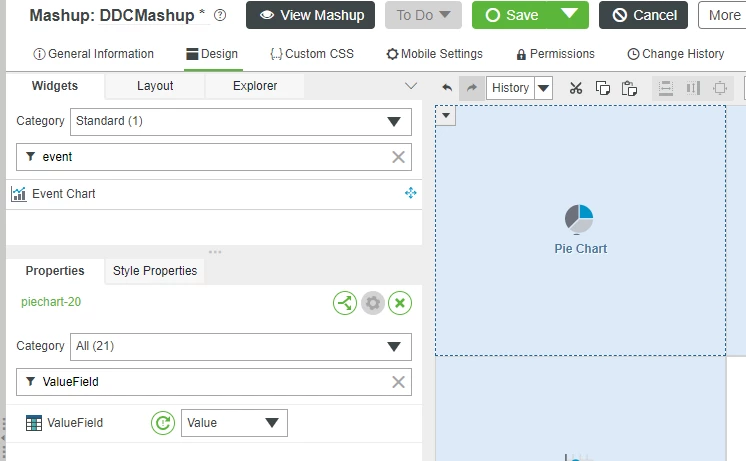Click the View Mashup button
746x461 pixels.
click(x=310, y=15)
